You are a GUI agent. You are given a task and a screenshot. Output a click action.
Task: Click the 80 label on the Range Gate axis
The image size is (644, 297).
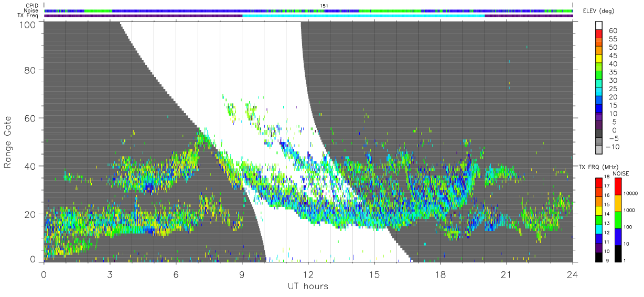pyautogui.click(x=30, y=70)
